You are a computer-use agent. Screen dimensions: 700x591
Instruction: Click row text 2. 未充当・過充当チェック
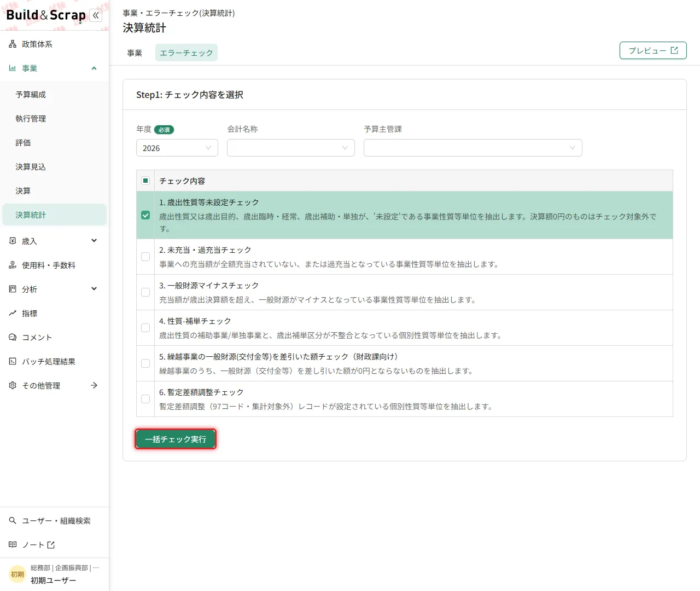coord(205,250)
